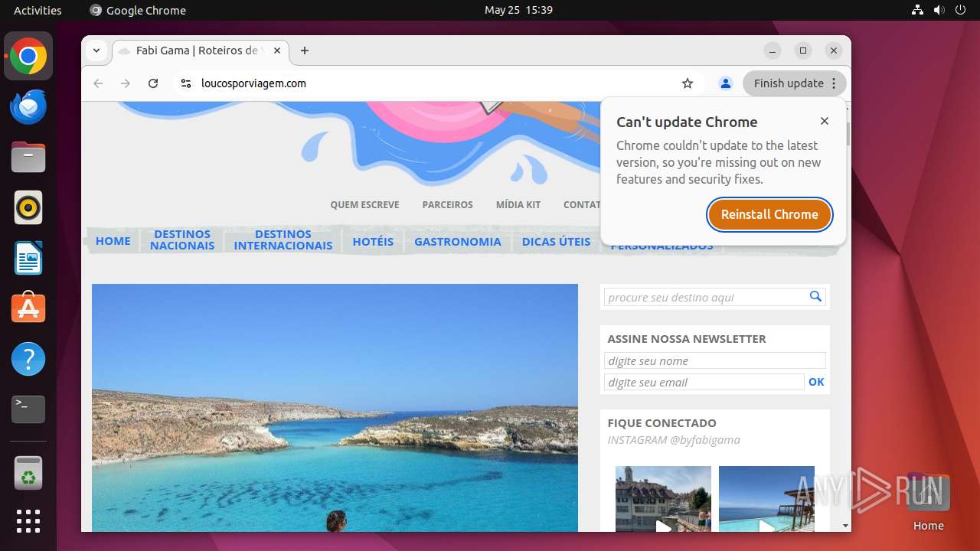
Task: Open the beach photo featured image
Action: pyautogui.click(x=335, y=407)
